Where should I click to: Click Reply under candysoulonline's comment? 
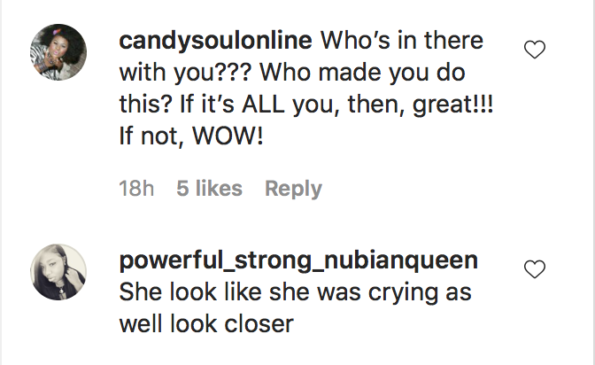coord(293,188)
